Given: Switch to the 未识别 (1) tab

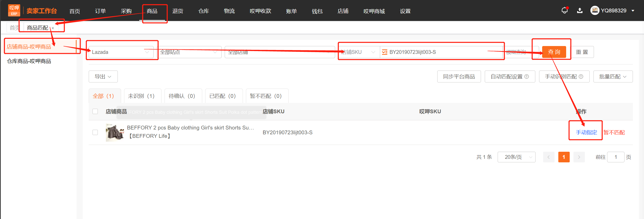Looking at the screenshot, I should coord(141,96).
